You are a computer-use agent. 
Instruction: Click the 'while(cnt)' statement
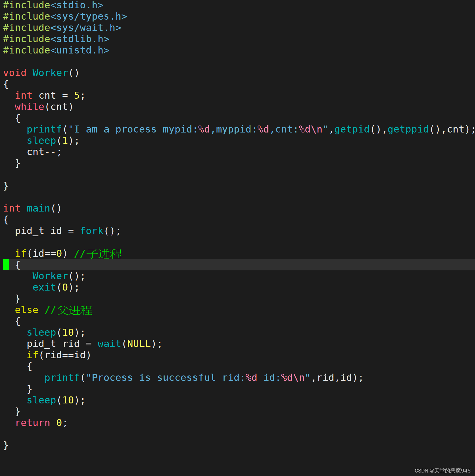(x=44, y=107)
